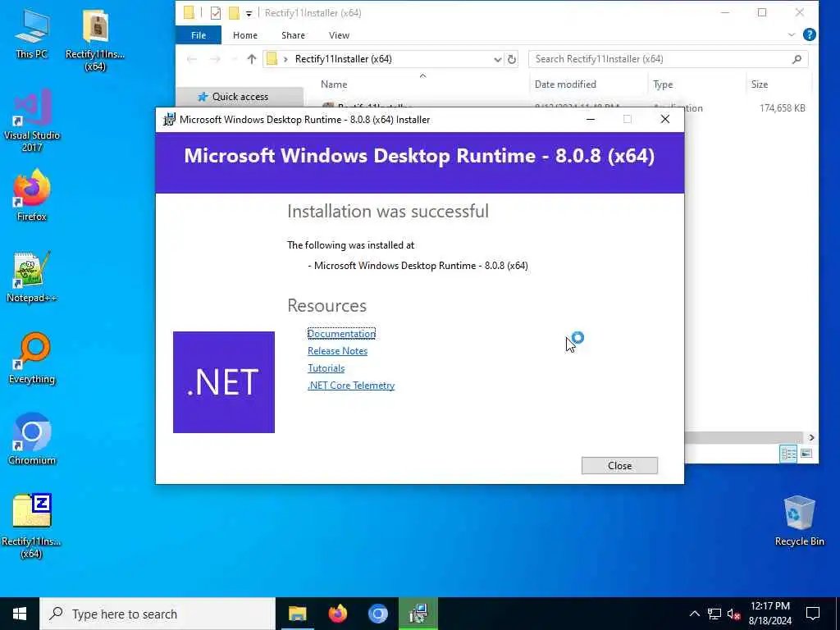Open the Release Notes link
Viewport: 840px width, 630px height.
(337, 351)
